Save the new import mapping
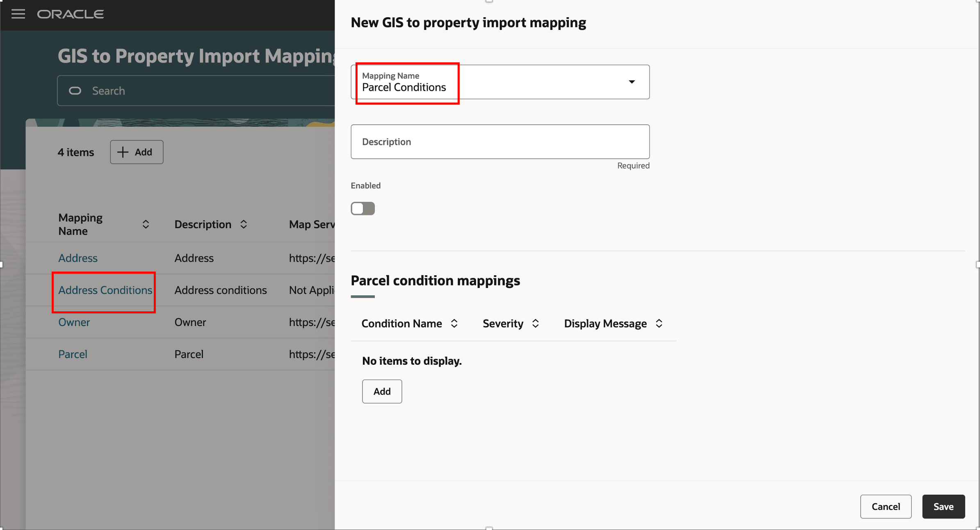Image resolution: width=980 pixels, height=530 pixels. [944, 507]
